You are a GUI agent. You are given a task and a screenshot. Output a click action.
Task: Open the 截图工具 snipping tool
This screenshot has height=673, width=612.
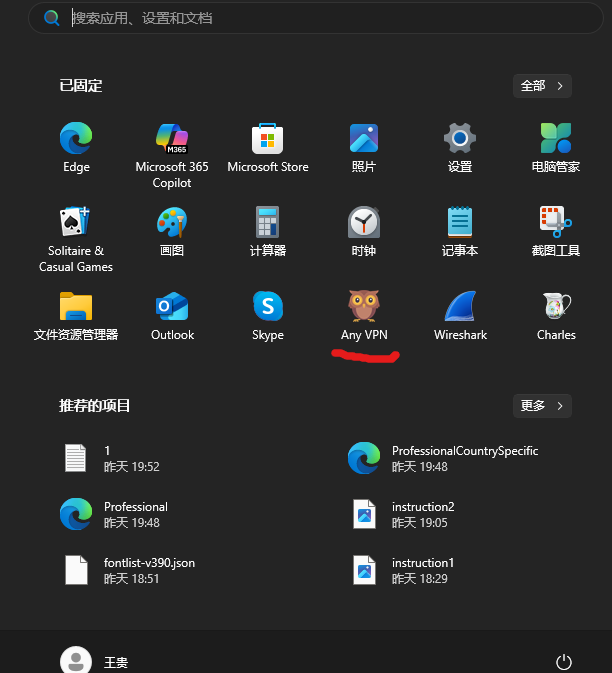click(x=556, y=223)
